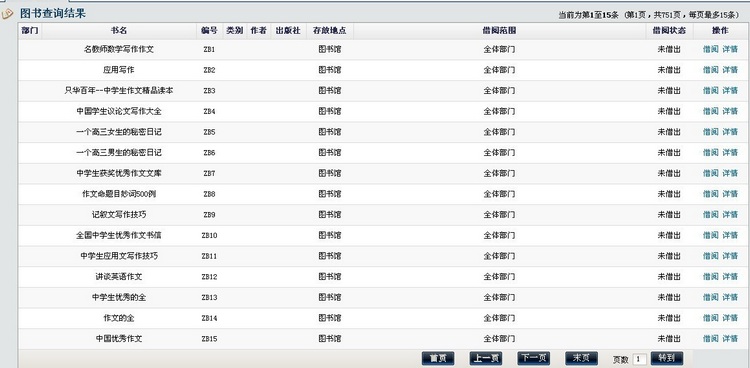Click the 借阅范围 column header
750x368 pixels.
point(499,31)
